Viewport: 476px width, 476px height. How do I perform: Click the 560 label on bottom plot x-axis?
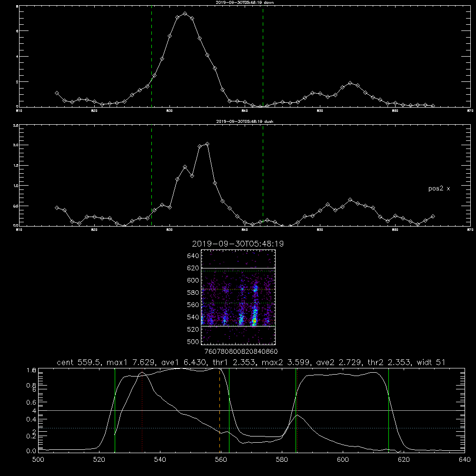tap(221, 460)
